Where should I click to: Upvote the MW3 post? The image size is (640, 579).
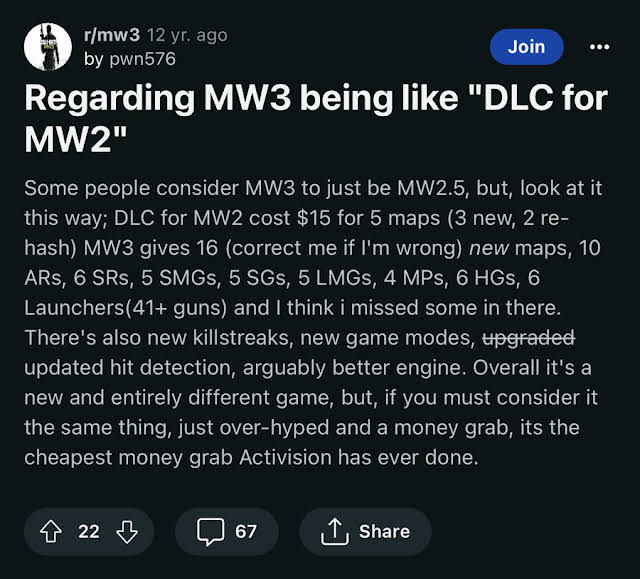(x=54, y=531)
